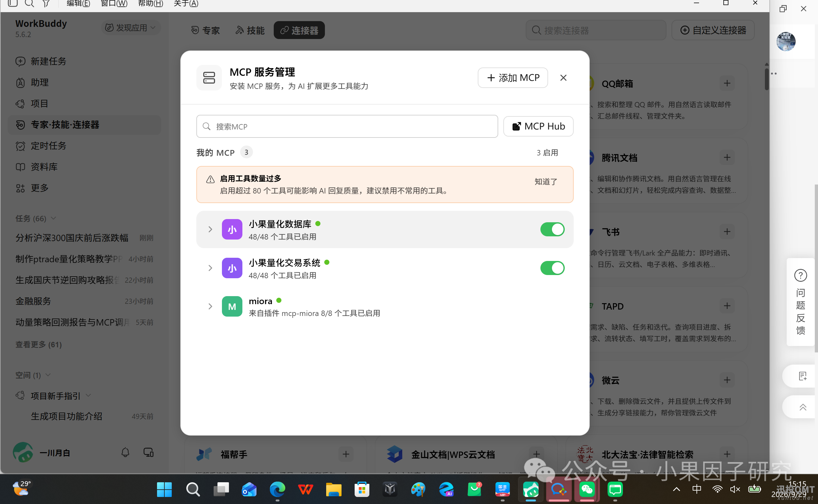Select 新建任务 in the sidebar
Screen dimensions: 818x504
pyautogui.click(x=84, y=61)
